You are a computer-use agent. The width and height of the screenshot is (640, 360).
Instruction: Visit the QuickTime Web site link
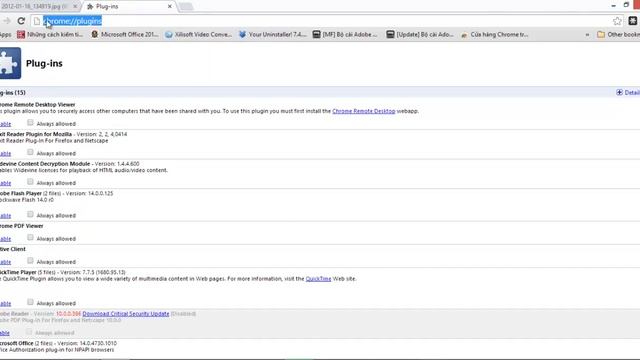[318, 279]
